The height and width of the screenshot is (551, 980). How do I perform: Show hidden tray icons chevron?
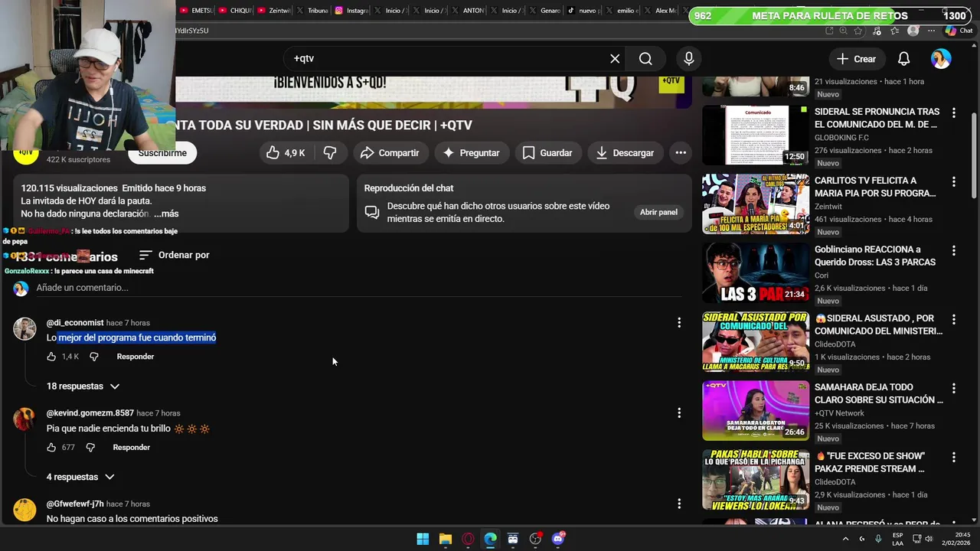(845, 539)
